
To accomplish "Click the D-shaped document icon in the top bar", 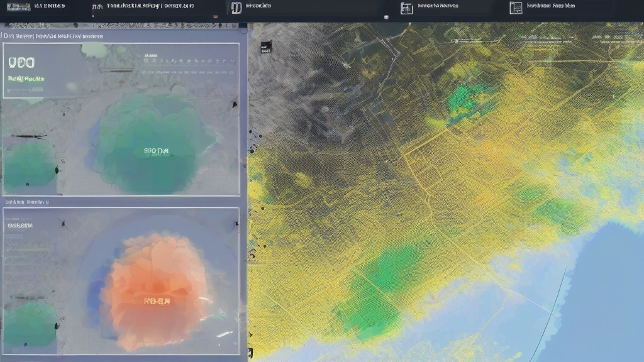I will tap(236, 8).
